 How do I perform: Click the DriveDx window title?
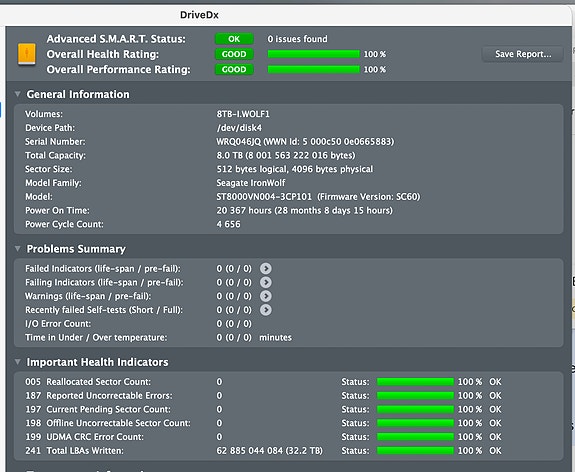(199, 15)
